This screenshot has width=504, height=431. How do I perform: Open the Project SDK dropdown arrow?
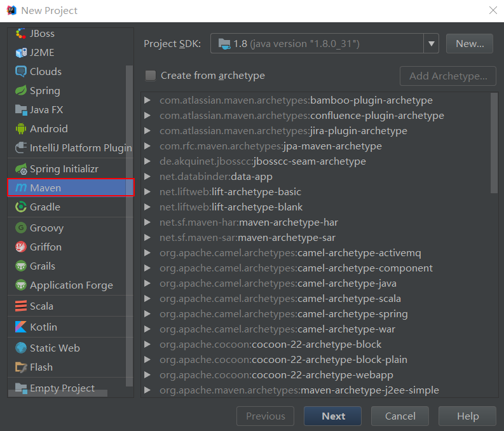click(x=431, y=43)
